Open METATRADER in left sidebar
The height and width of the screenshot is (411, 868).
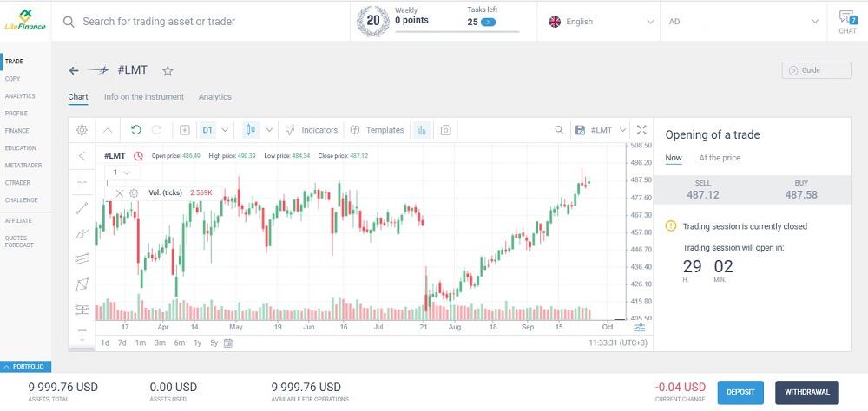pyautogui.click(x=23, y=166)
